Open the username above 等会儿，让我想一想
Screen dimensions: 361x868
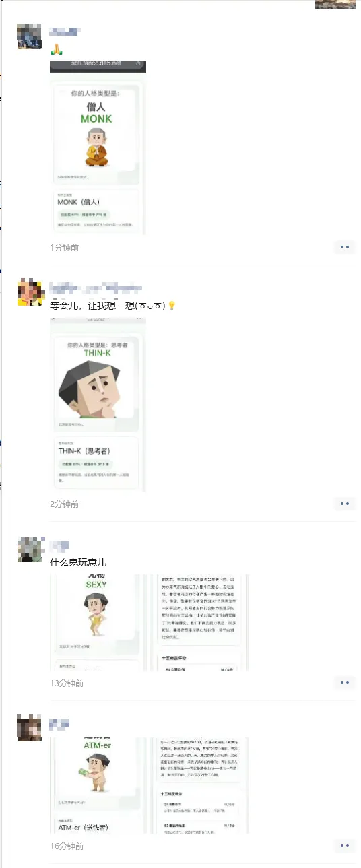(94, 288)
